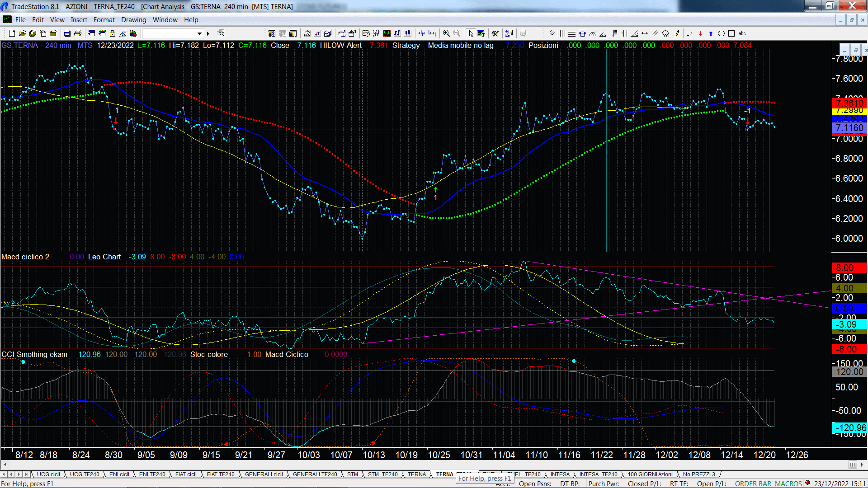The height and width of the screenshot is (488, 868).
Task: Select the Rectangle drawing tool
Action: [731, 33]
